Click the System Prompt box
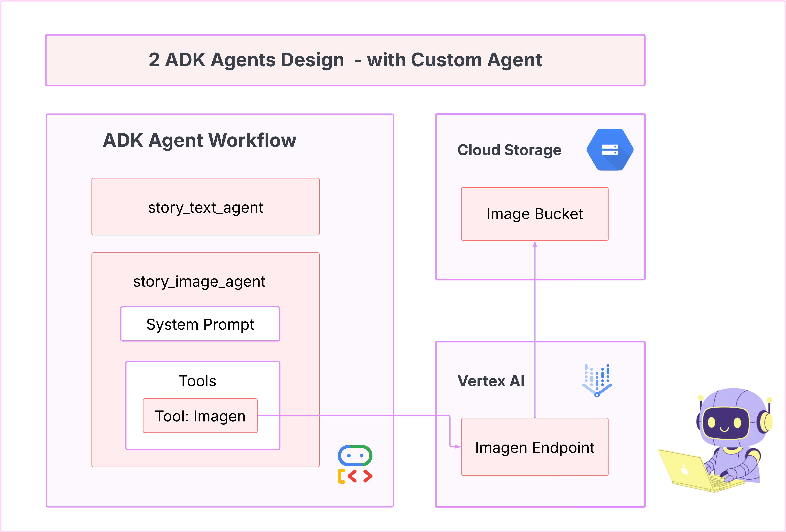 tap(200, 324)
